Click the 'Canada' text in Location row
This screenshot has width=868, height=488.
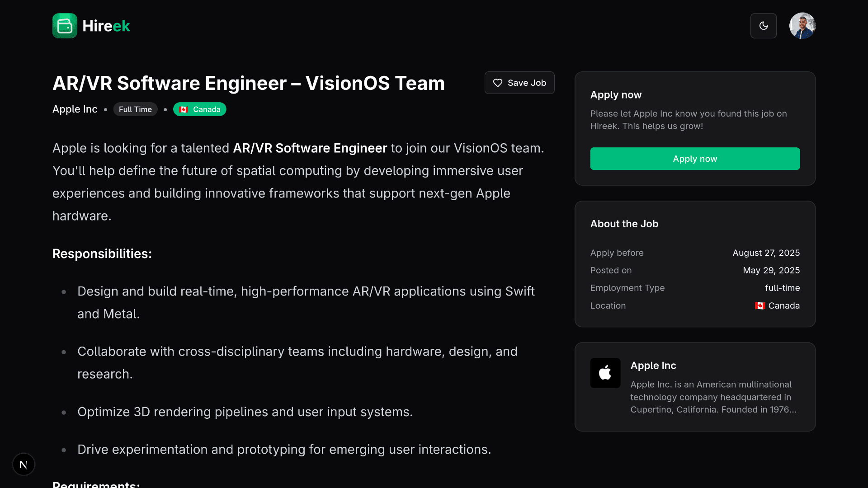pyautogui.click(x=784, y=306)
